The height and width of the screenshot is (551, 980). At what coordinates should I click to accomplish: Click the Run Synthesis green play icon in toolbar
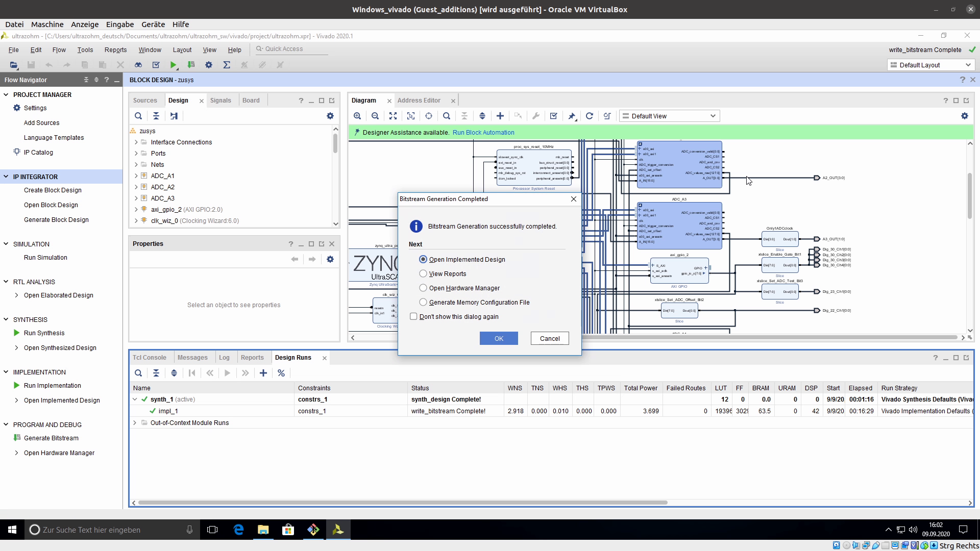click(x=174, y=65)
